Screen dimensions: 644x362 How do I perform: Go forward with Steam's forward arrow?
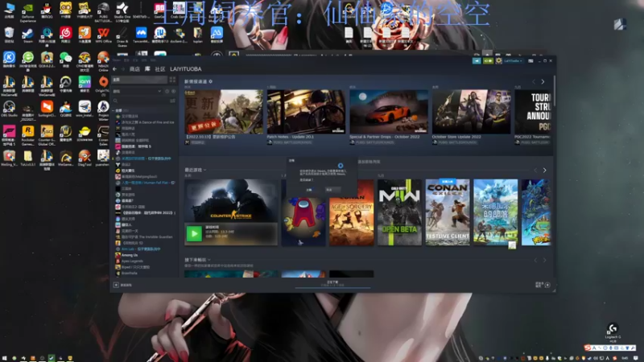(122, 69)
